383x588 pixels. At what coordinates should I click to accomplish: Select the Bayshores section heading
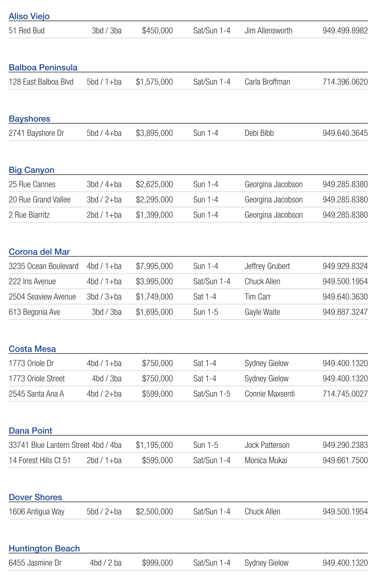point(30,119)
